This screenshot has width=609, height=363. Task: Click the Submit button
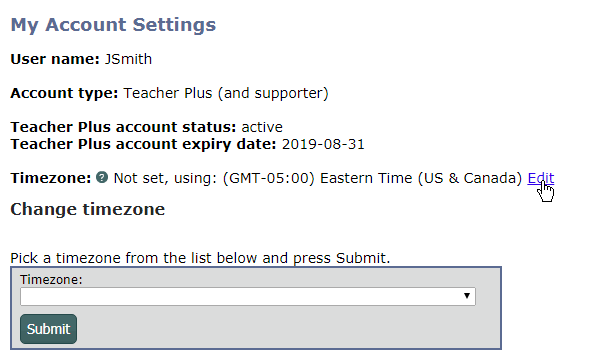[x=49, y=329]
